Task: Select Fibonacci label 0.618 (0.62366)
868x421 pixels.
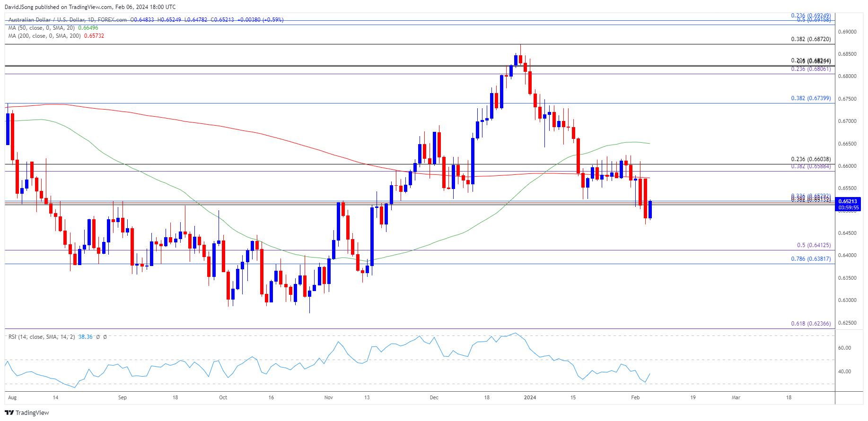Action: tap(811, 324)
